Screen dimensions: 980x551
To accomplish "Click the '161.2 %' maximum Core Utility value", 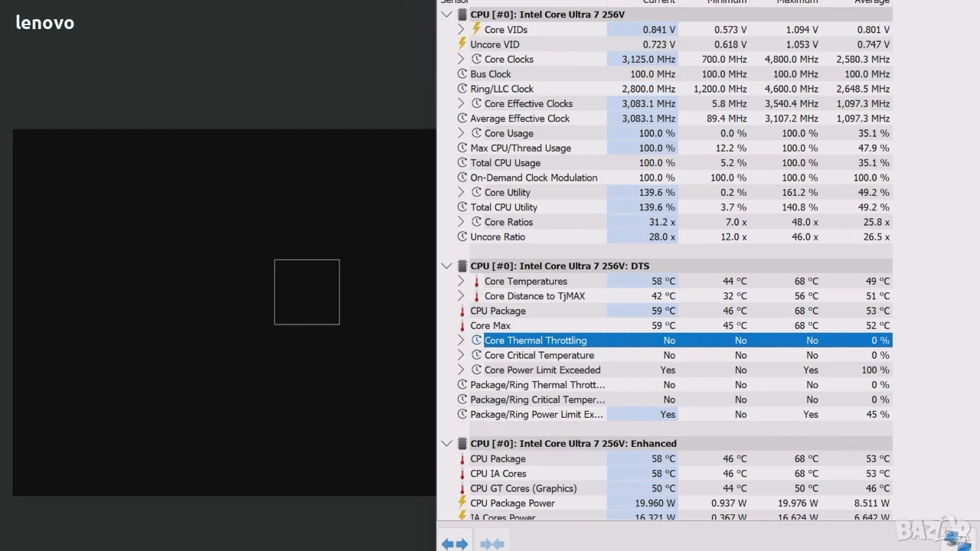I will point(801,193).
